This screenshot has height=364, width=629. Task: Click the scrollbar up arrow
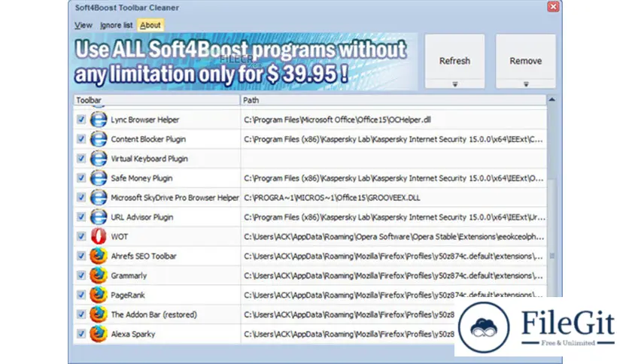[552, 100]
